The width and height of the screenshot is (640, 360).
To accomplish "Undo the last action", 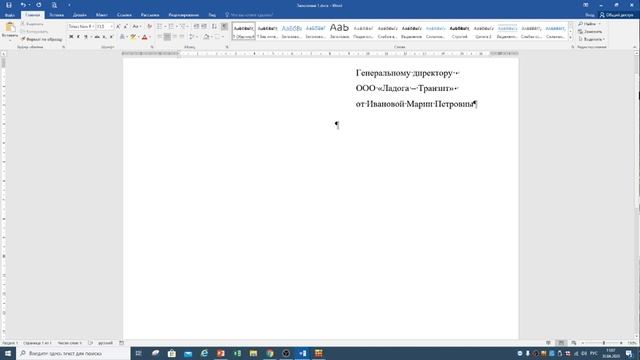I will (x=23, y=5).
